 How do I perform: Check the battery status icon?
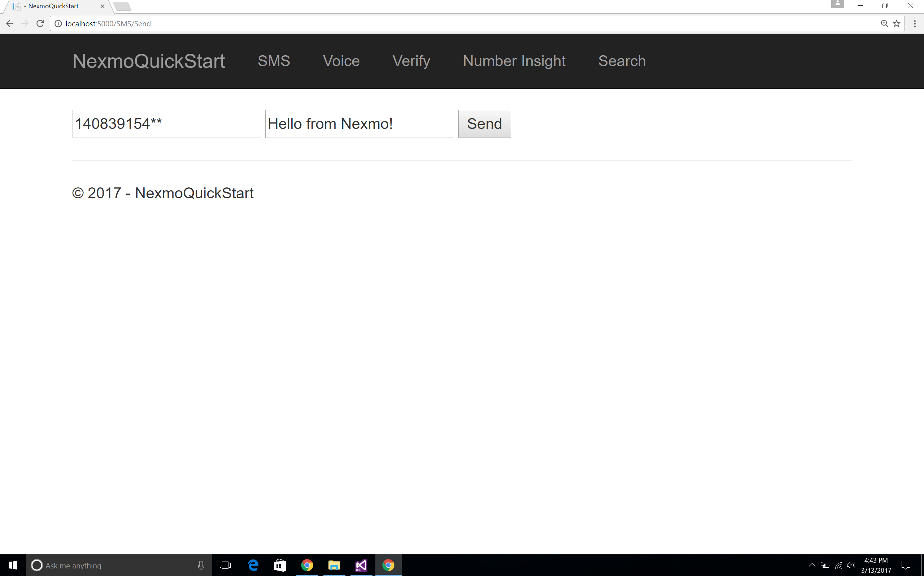click(x=825, y=565)
